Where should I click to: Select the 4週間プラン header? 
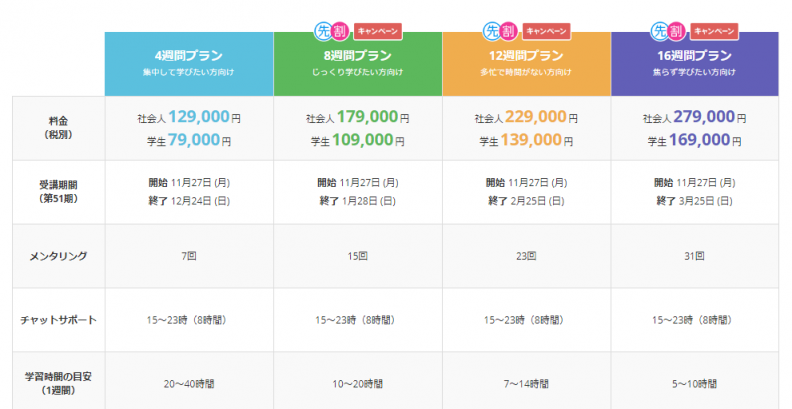point(189,64)
